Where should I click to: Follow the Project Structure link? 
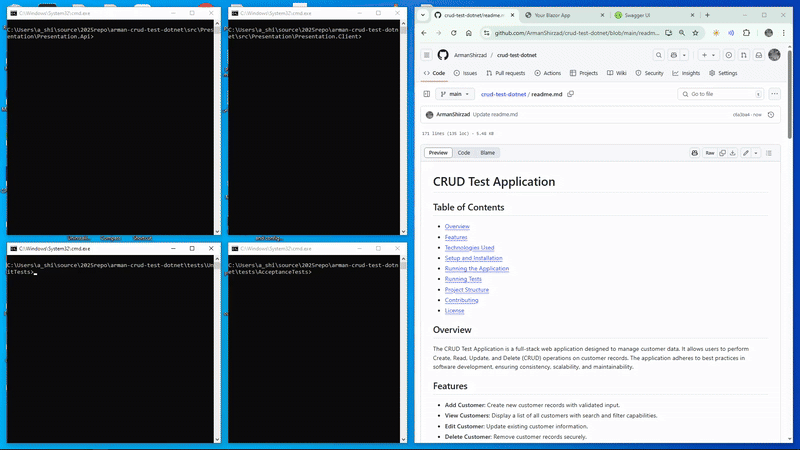click(467, 290)
